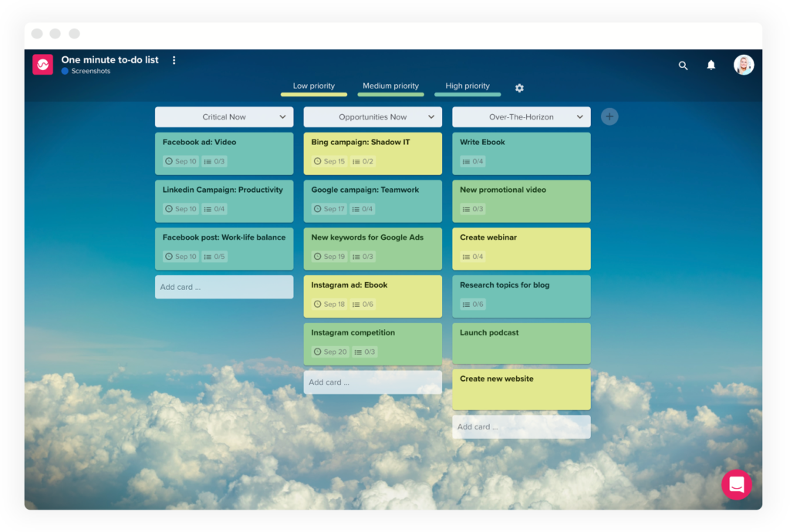Filter by High priority label
This screenshot has width=790, height=532.
(x=468, y=86)
